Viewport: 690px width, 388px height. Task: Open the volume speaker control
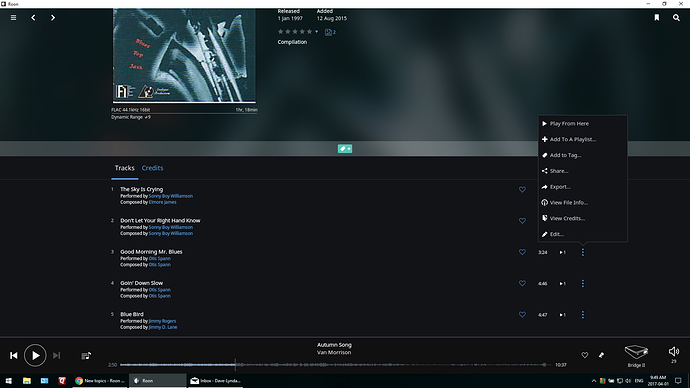click(x=674, y=351)
